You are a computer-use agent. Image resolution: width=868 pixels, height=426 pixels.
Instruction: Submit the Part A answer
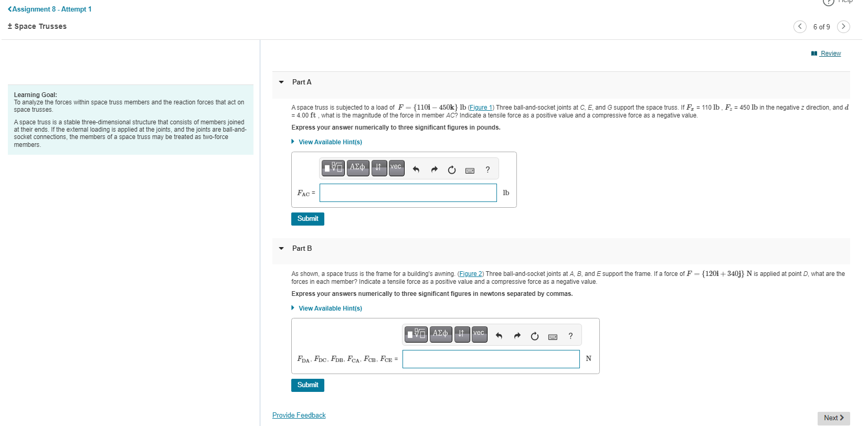pos(308,219)
